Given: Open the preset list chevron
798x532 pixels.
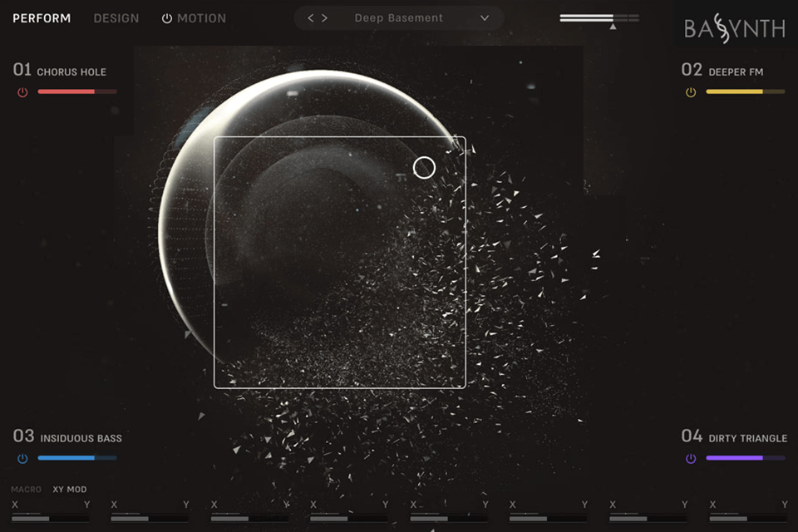Looking at the screenshot, I should [x=485, y=17].
